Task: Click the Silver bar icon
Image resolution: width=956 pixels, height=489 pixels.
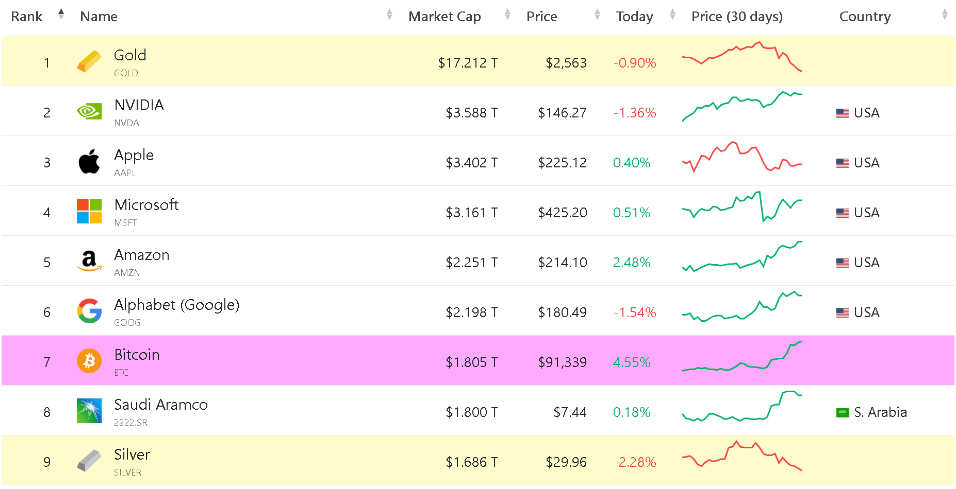Action: (89, 461)
